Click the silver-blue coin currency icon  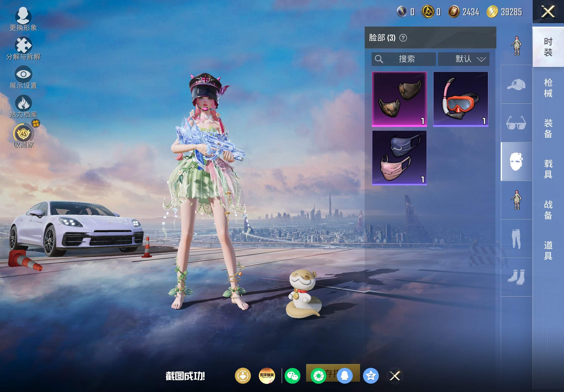coord(402,11)
